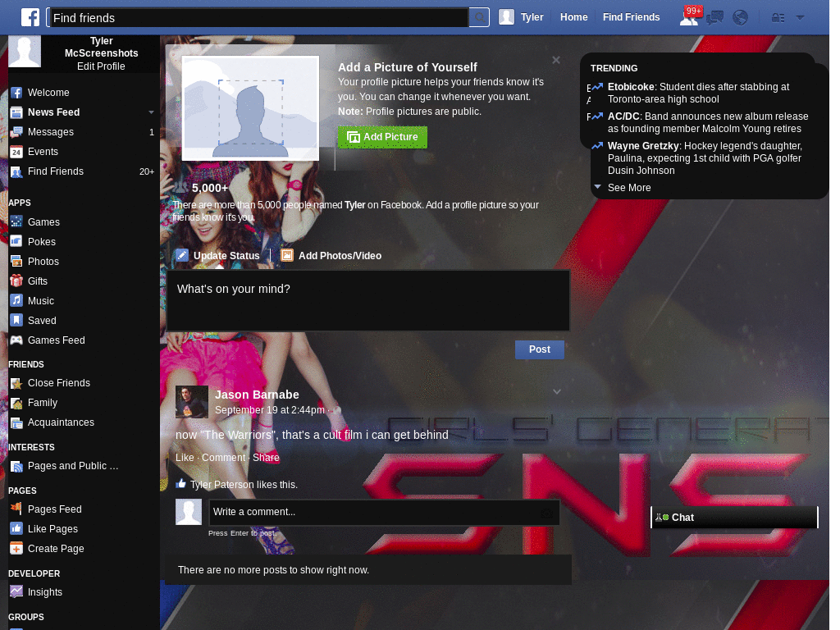Image resolution: width=840 pixels, height=630 pixels.
Task: Click the green Add Picture button
Action: tap(382, 137)
